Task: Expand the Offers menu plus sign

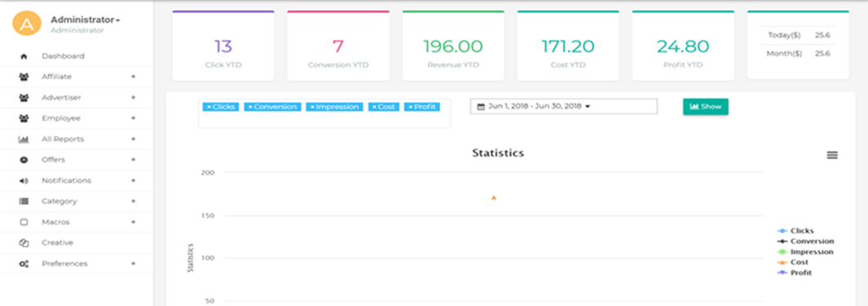Action: [133, 160]
